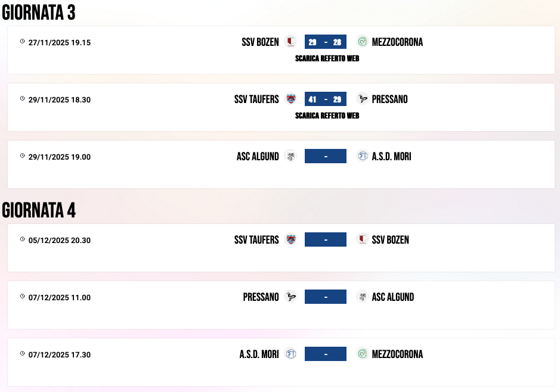Click empty score box for Algund–Mori
Screen dimensions: 560x392
325,156
